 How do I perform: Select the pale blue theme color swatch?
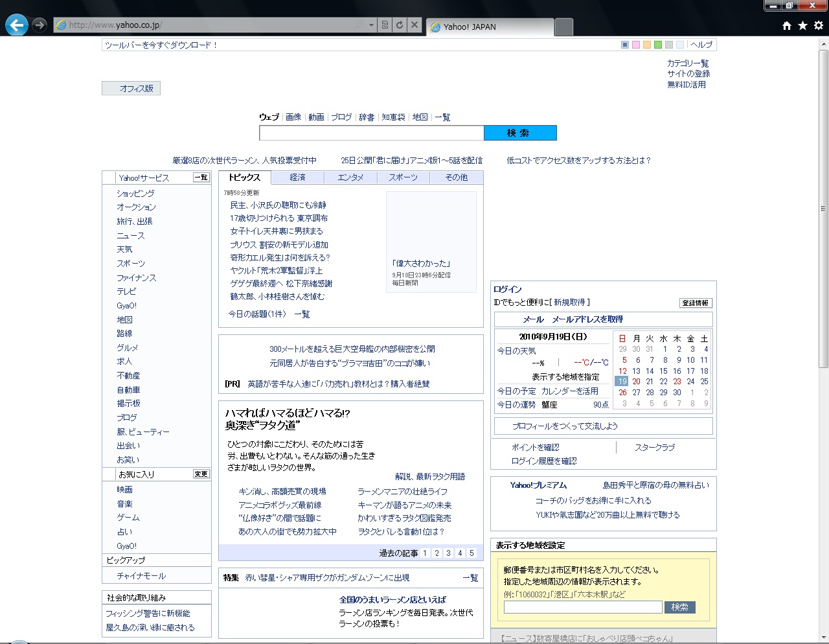(x=680, y=45)
